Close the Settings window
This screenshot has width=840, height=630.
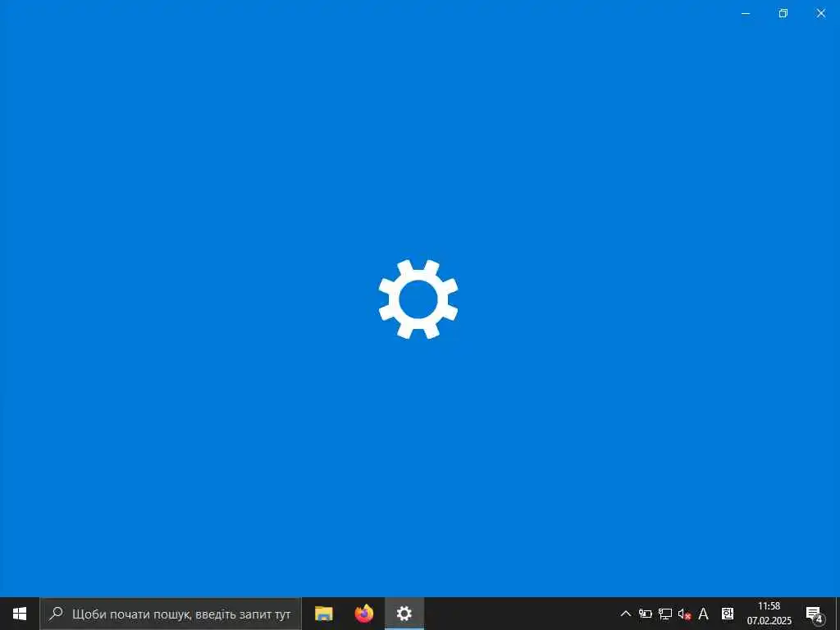[x=820, y=13]
